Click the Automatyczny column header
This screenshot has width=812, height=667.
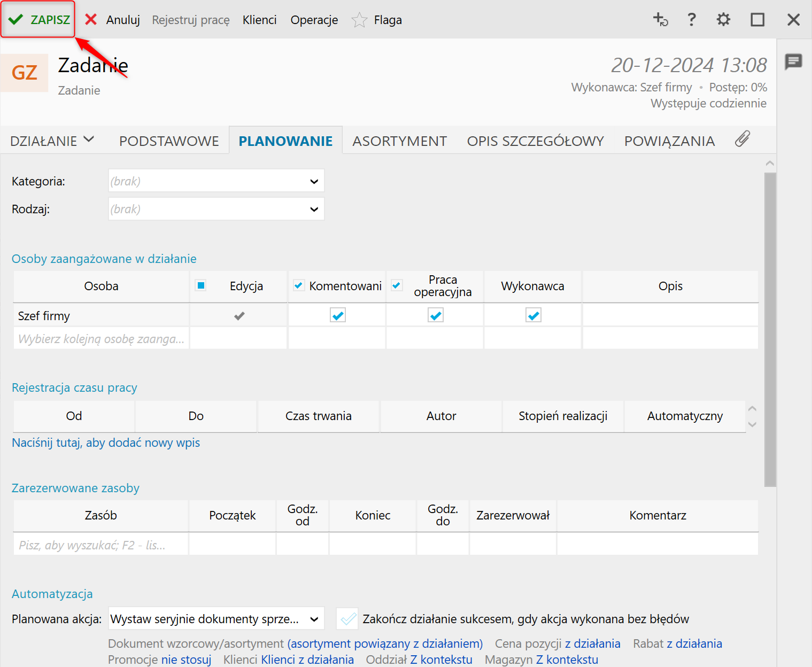pyautogui.click(x=685, y=416)
